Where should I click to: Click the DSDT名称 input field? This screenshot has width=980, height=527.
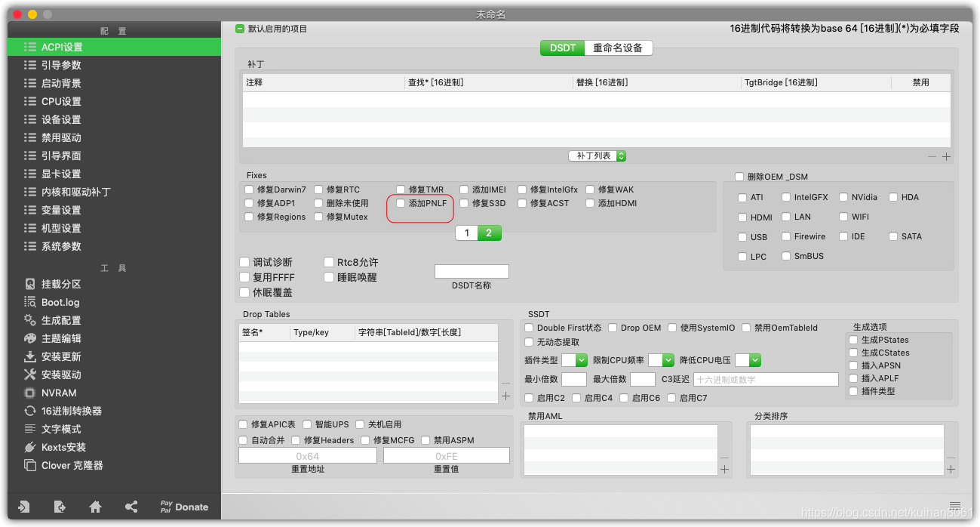click(472, 271)
